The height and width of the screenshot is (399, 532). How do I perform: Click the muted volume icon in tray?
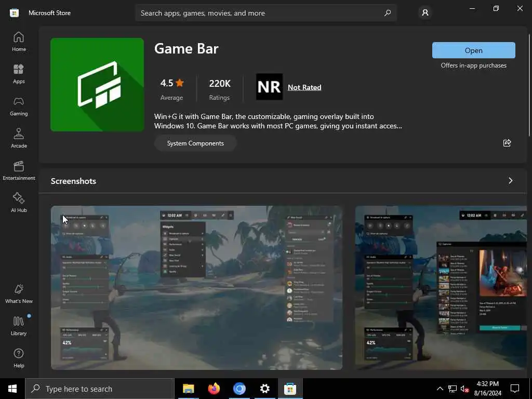pos(464,389)
